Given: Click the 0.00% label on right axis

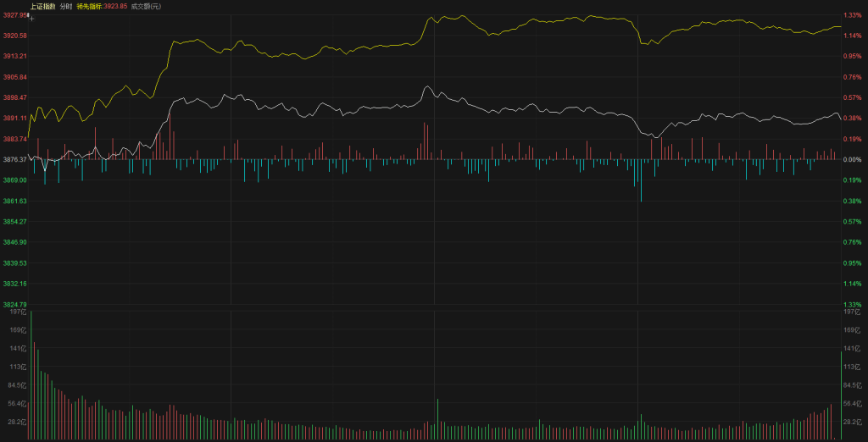Looking at the screenshot, I should point(852,159).
